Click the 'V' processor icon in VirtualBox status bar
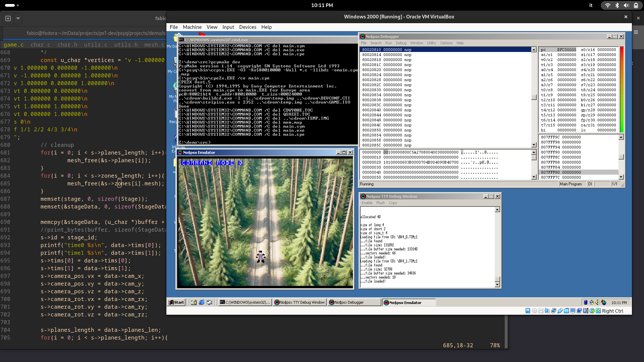644x362 pixels. (586, 311)
